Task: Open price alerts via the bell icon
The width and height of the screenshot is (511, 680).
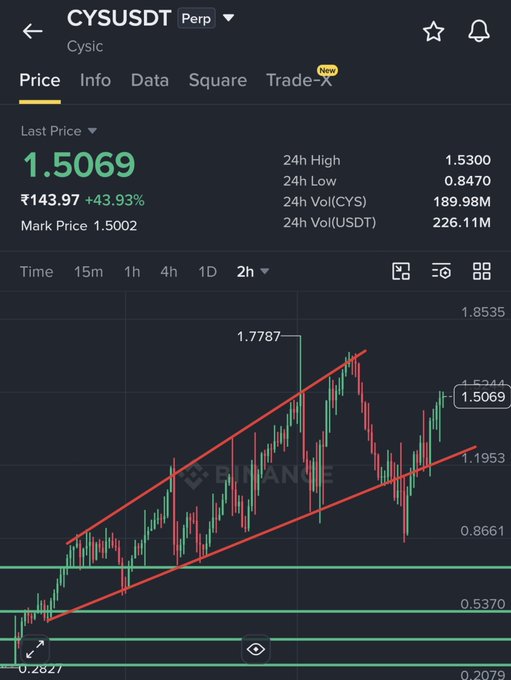Action: point(479,31)
